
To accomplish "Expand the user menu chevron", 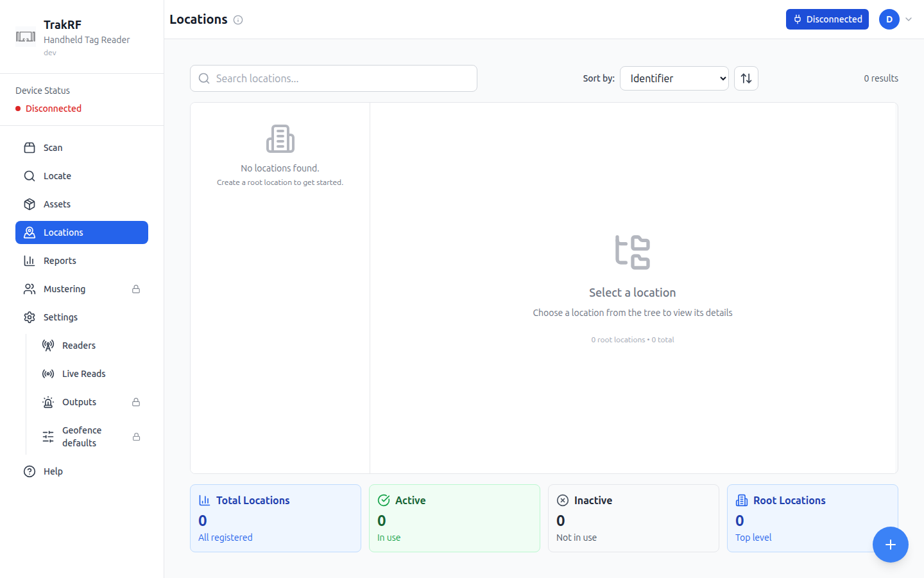I will point(909,19).
